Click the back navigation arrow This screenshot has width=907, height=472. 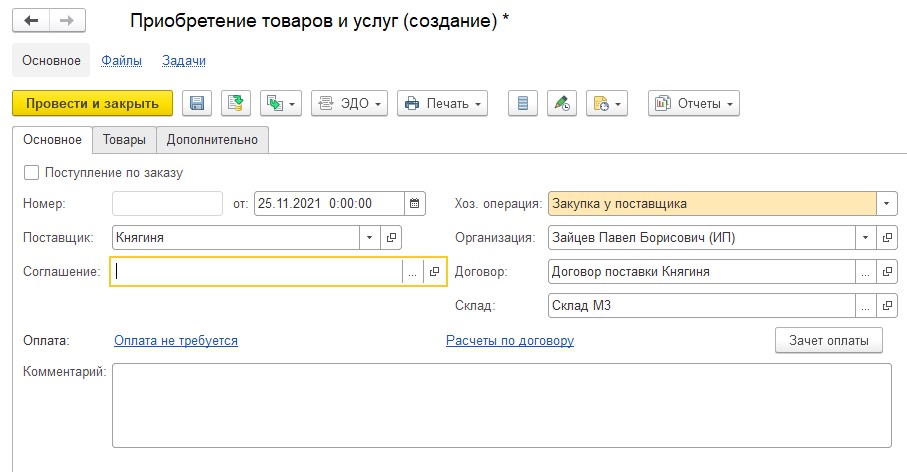coord(31,21)
